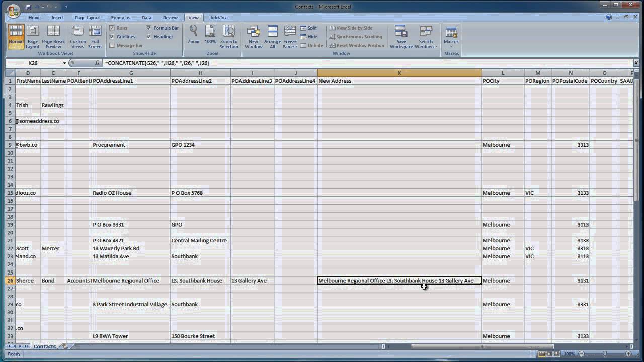The width and height of the screenshot is (644, 362).
Task: Open Page Break Preview
Action: tap(53, 37)
